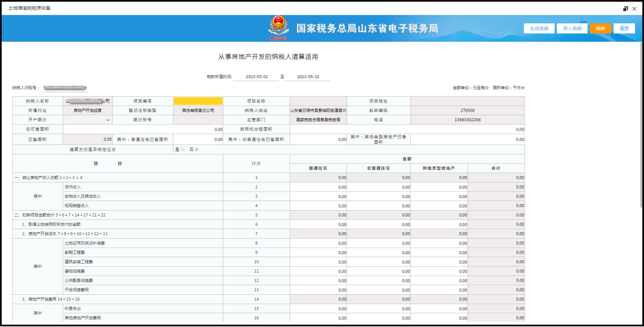Click the 生成底稿 button
Viewport: 644px width, 327px height.
click(539, 29)
